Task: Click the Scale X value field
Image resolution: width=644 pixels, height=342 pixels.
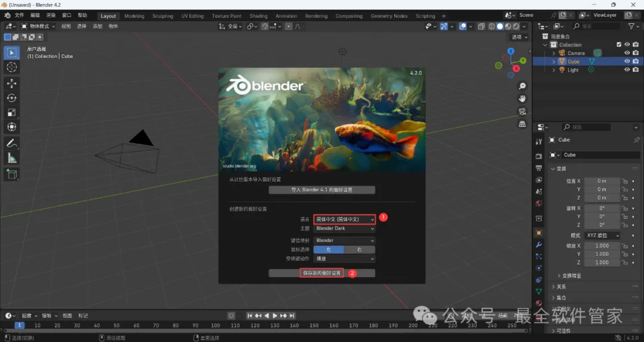Action: coord(602,246)
